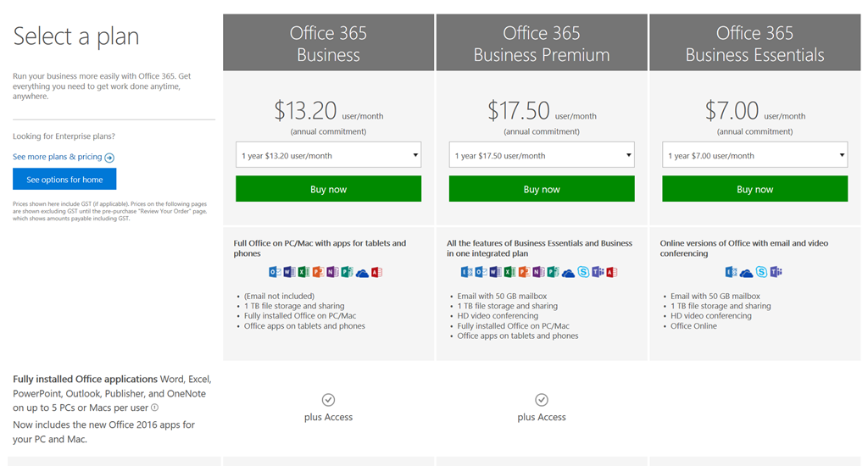Expand the '1 year $17.50 user/month' dropdown
The image size is (868, 466).
(x=542, y=155)
